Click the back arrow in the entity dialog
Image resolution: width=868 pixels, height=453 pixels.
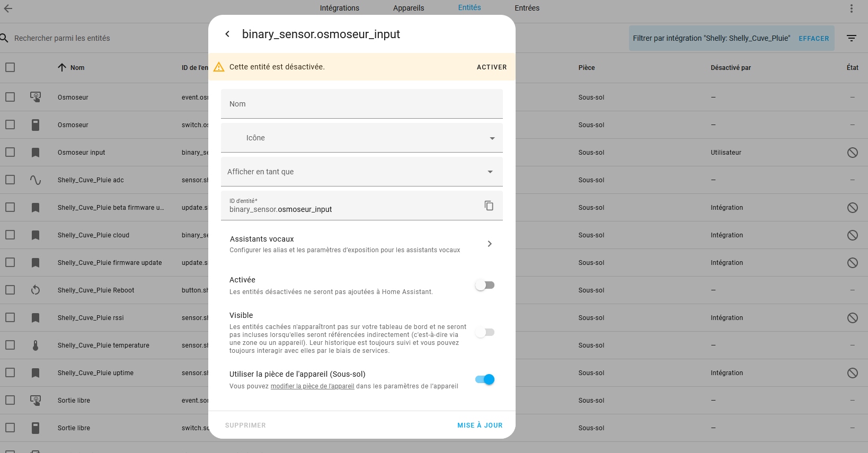[227, 34]
